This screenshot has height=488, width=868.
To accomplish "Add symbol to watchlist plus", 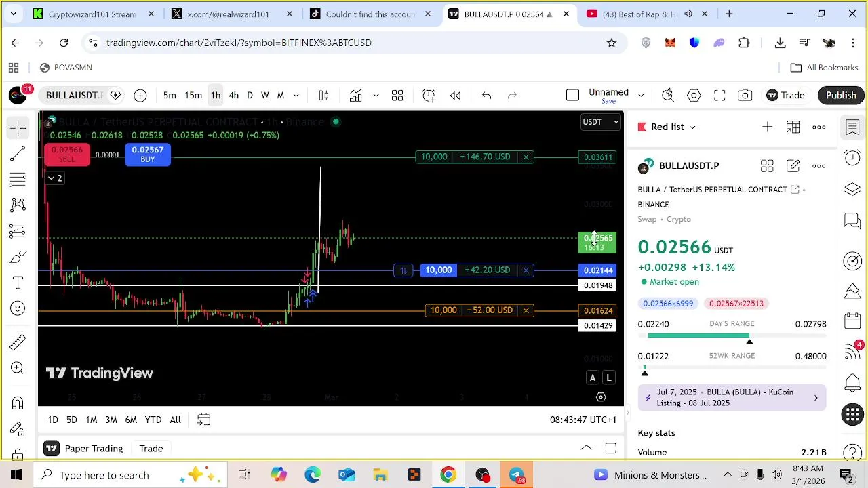I will click(767, 127).
